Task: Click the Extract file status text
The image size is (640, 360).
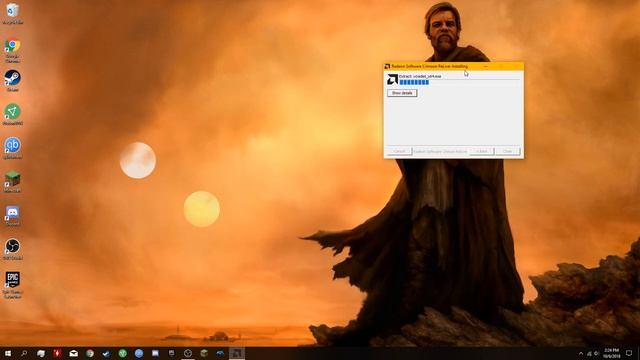Action: [x=420, y=76]
